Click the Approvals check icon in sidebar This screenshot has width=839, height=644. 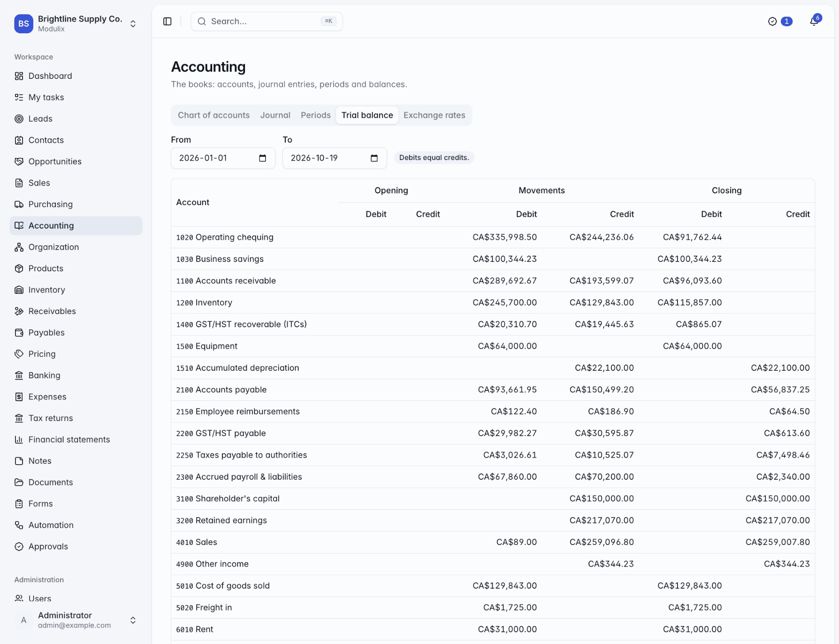pyautogui.click(x=19, y=546)
